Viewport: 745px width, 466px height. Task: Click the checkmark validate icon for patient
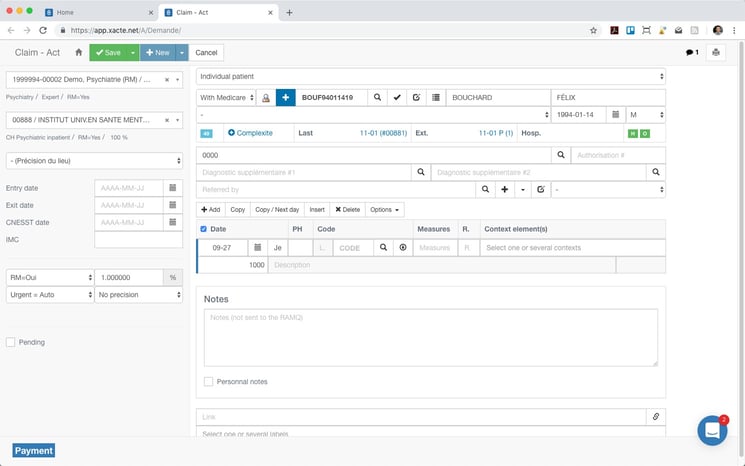397,97
